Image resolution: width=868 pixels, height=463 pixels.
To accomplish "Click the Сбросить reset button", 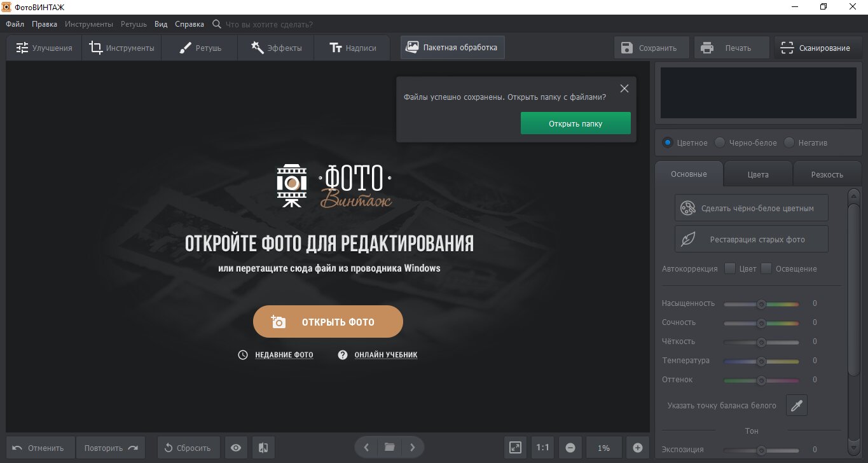I will tap(188, 448).
